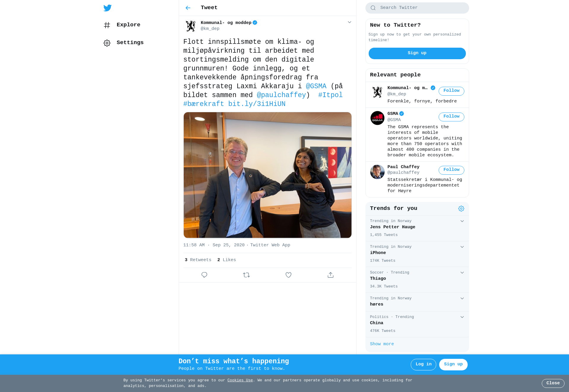Retweet using the retweet arrows icon
This screenshot has width=569, height=392.
246,275
